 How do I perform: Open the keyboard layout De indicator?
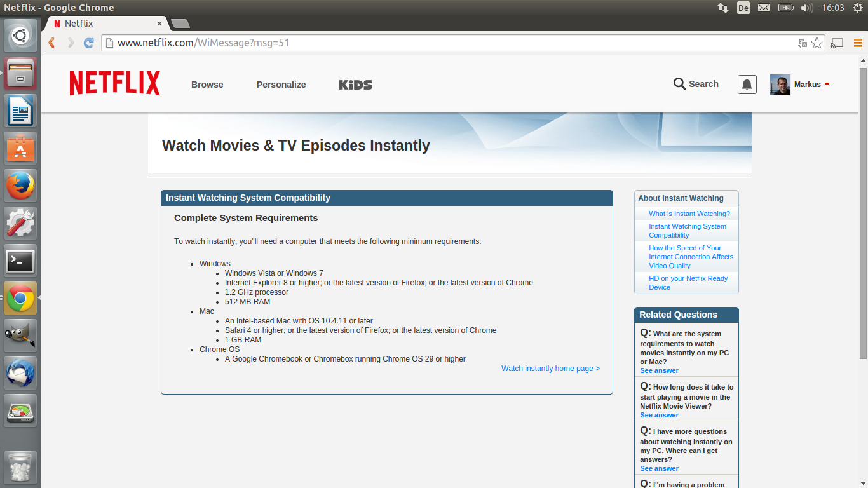click(743, 8)
